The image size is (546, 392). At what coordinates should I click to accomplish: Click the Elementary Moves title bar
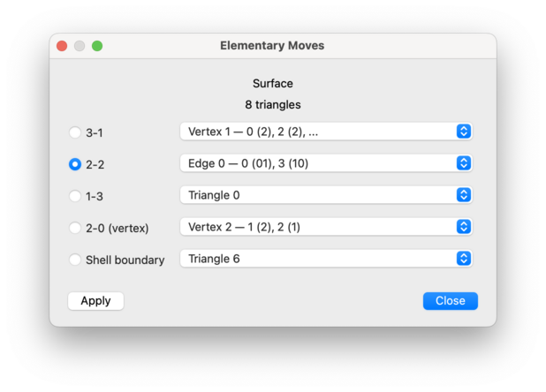coord(273,46)
